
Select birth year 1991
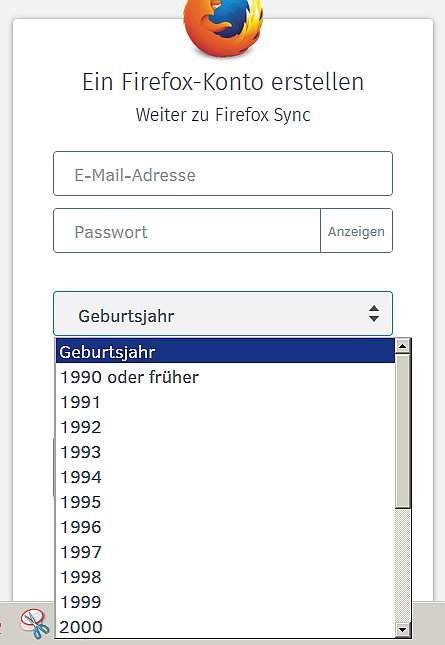pos(225,402)
